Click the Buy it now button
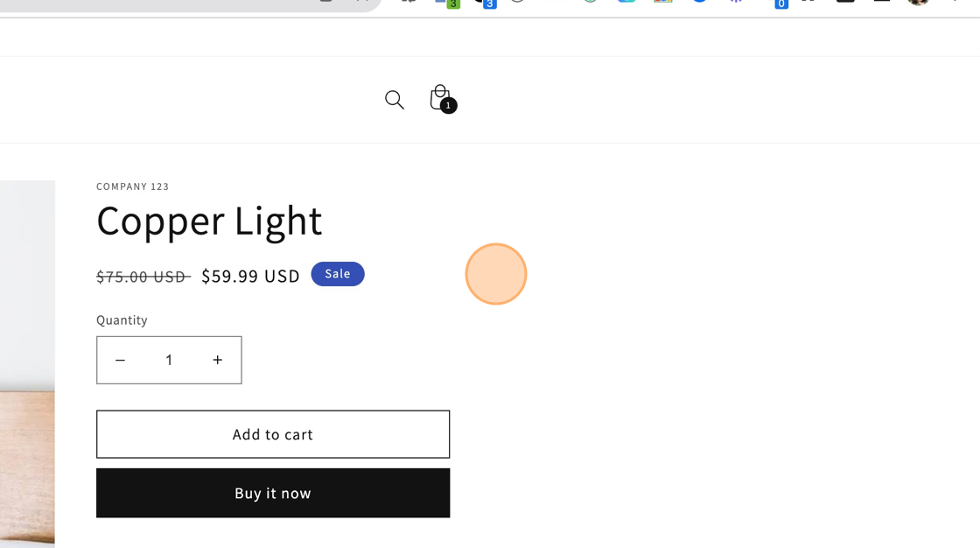This screenshot has width=980, height=548. click(x=273, y=493)
